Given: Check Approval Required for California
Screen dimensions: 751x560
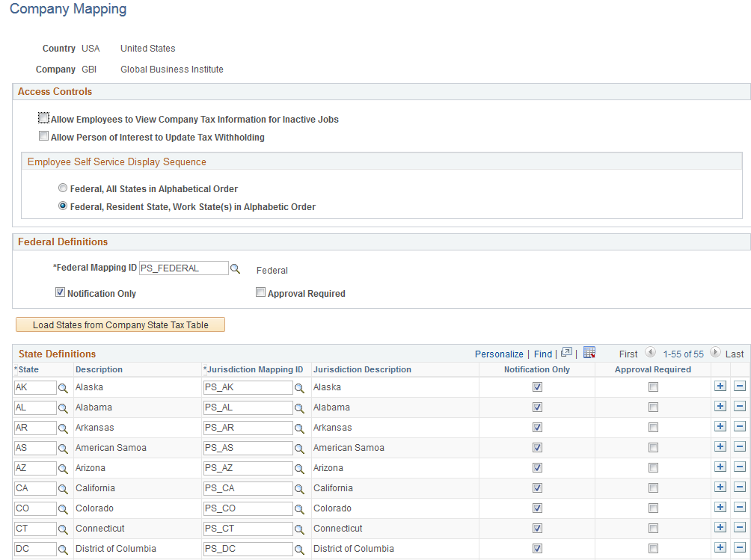Looking at the screenshot, I should pos(653,487).
